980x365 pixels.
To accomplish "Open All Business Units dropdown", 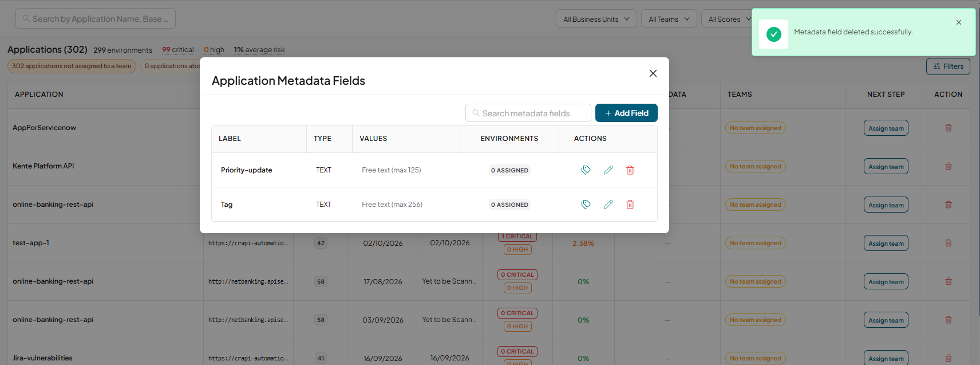I will (596, 19).
